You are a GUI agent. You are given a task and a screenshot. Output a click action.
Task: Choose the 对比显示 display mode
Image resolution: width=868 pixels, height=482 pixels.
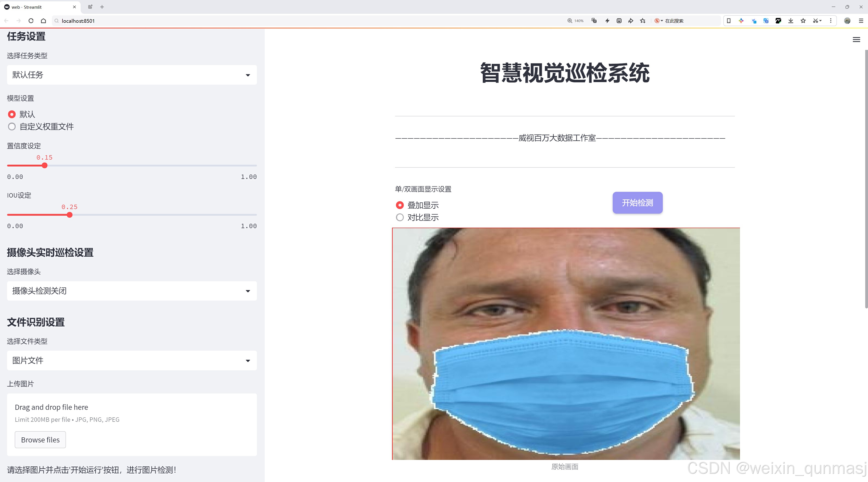click(400, 218)
